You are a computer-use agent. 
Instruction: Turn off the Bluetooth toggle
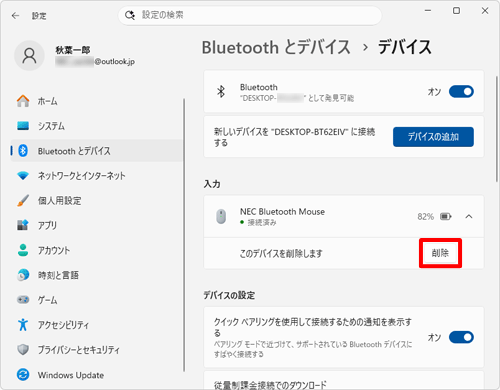461,91
